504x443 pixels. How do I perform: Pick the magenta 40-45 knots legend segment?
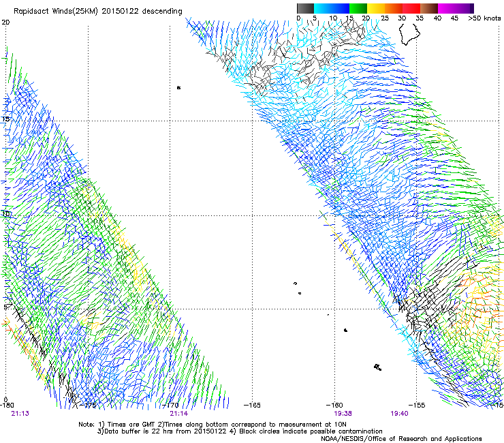[x=447, y=8]
